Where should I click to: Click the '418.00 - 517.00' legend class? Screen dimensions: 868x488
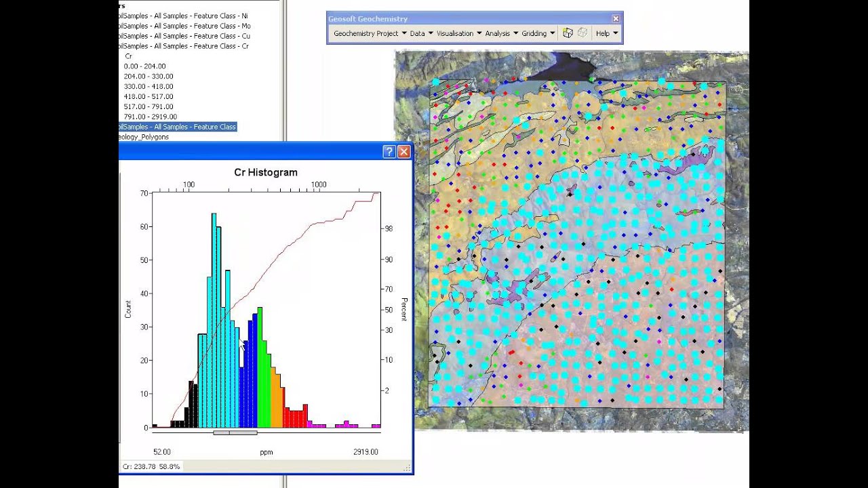[x=149, y=97]
